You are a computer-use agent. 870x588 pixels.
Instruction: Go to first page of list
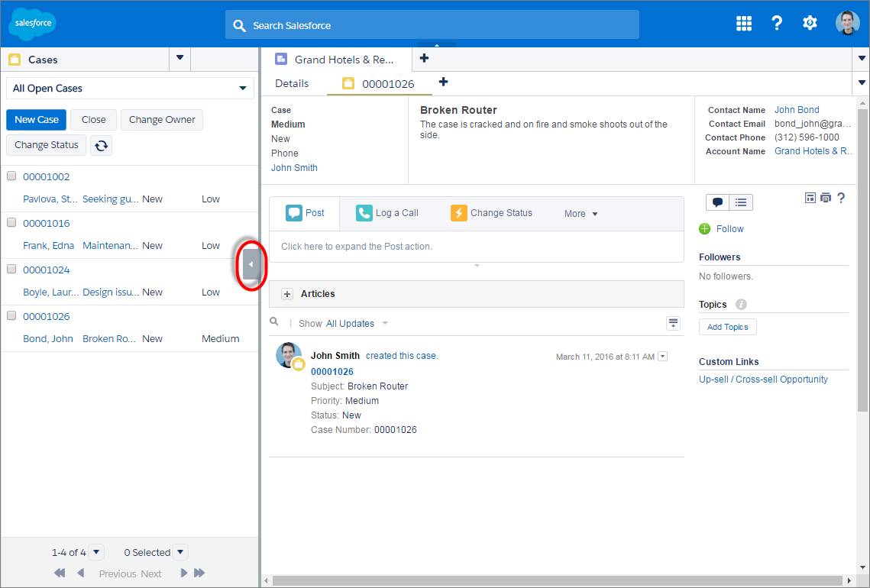tap(60, 573)
